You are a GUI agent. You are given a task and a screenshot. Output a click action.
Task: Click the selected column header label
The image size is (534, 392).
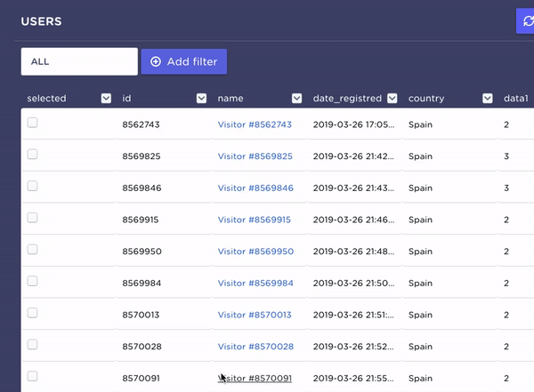coord(46,99)
